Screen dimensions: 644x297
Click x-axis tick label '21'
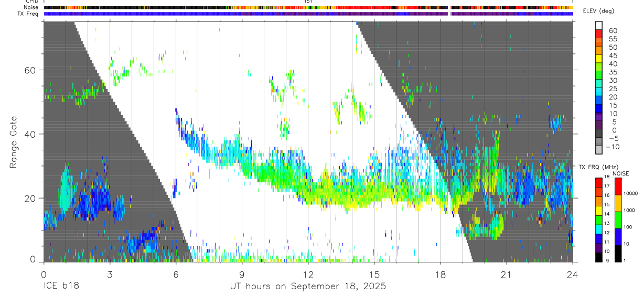point(506,273)
